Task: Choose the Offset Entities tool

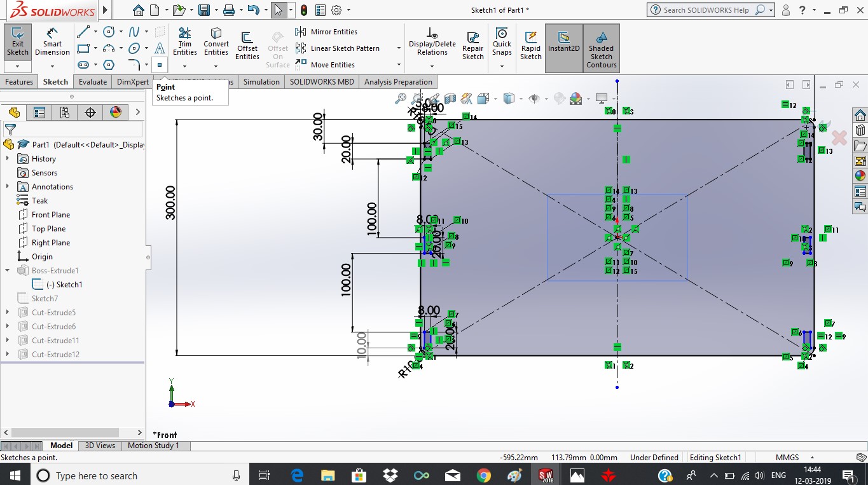Action: tap(247, 44)
